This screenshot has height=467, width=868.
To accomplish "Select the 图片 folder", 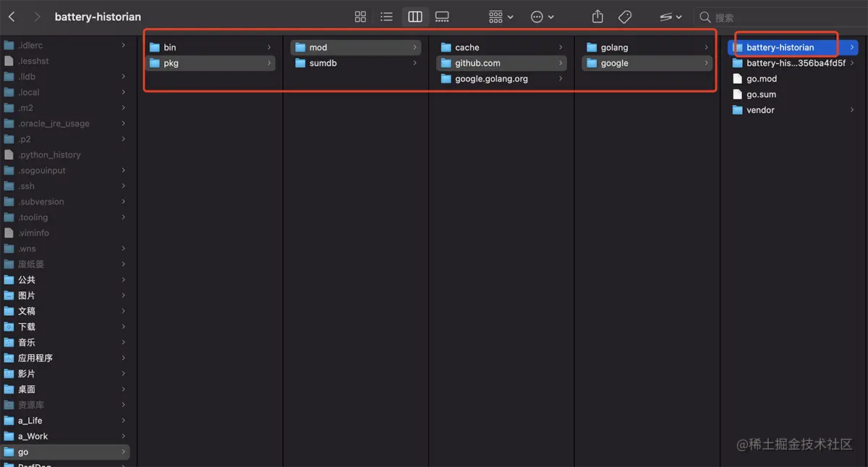I will pos(65,296).
